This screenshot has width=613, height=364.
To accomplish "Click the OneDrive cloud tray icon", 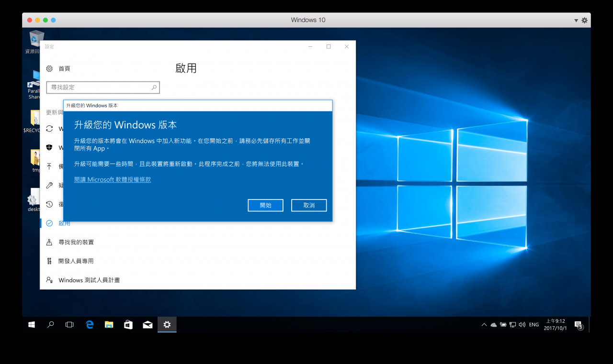I will coord(494,325).
